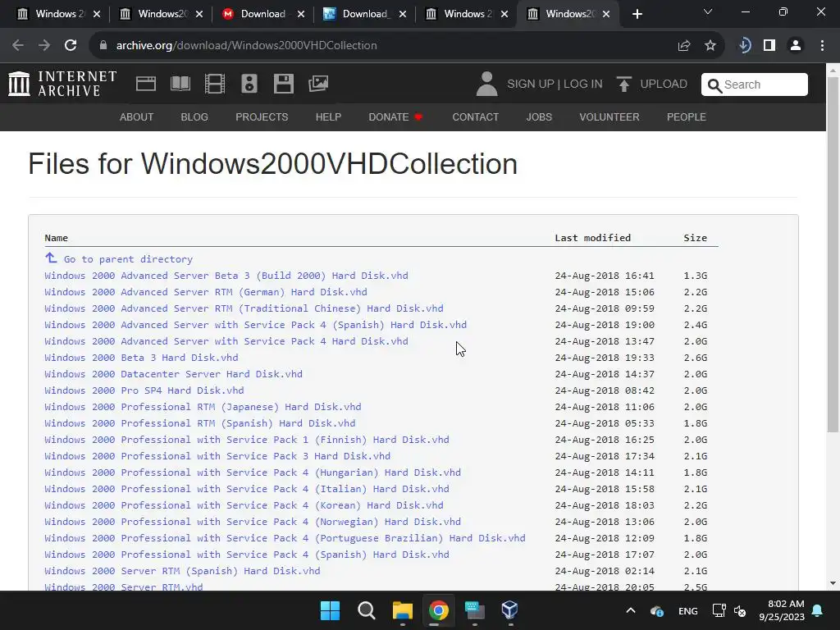The image size is (840, 630).
Task: Click the Chrome icon in the taskbar
Action: (438, 610)
